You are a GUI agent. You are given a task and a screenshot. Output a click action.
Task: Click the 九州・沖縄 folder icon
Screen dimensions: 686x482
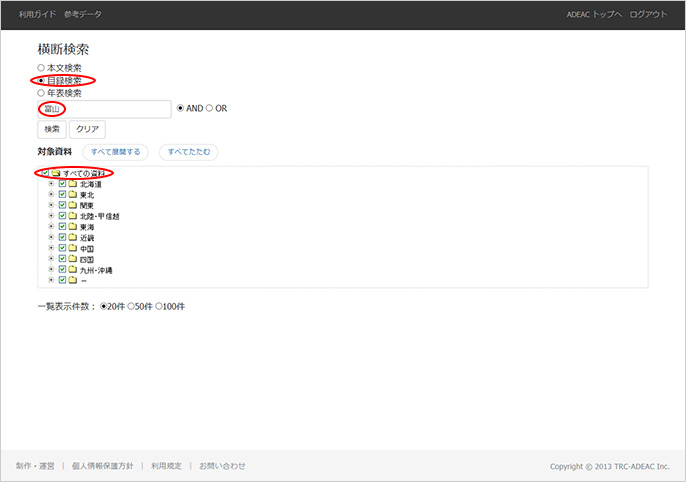point(72,270)
